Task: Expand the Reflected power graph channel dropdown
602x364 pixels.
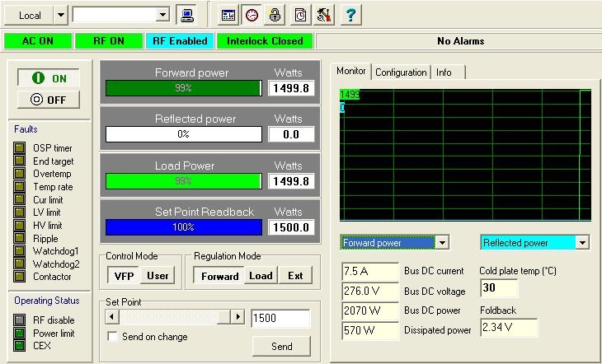Action: pyautogui.click(x=583, y=243)
